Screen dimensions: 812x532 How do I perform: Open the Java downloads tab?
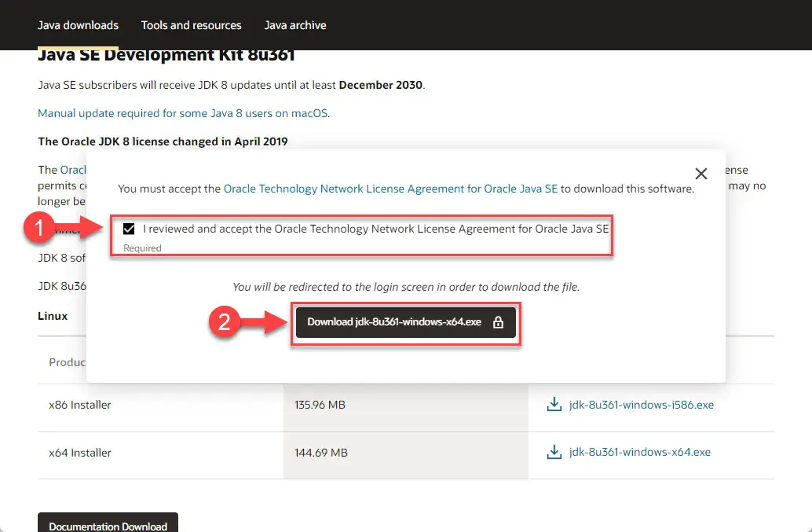(x=79, y=25)
